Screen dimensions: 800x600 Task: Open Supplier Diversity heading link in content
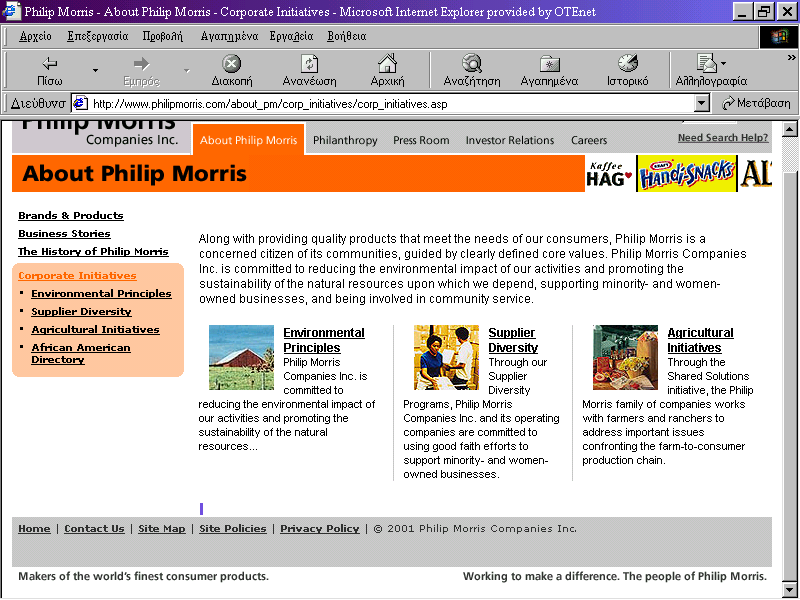[513, 340]
